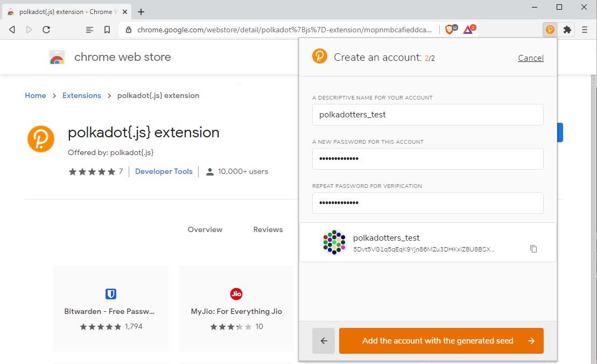Focus the repeat password field
This screenshot has height=364, width=597.
pos(427,203)
